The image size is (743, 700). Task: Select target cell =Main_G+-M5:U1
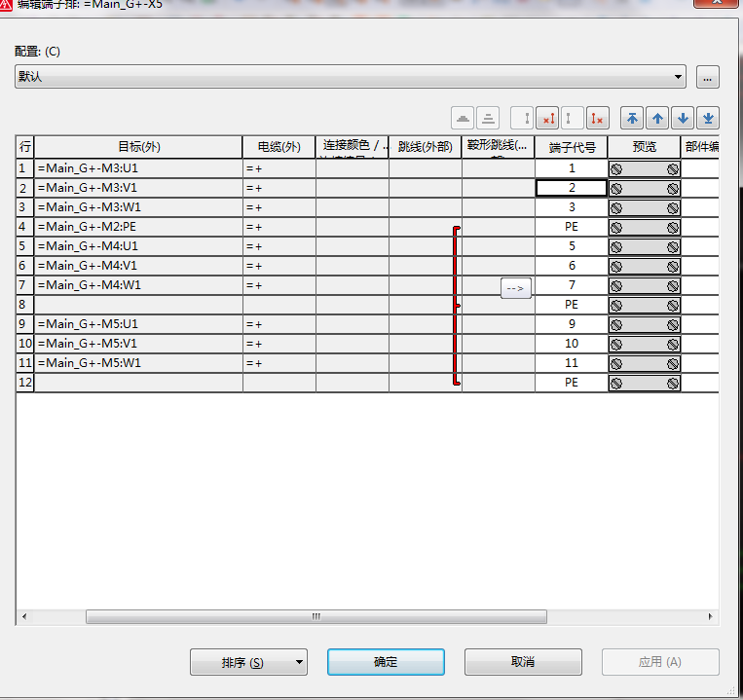(138, 324)
